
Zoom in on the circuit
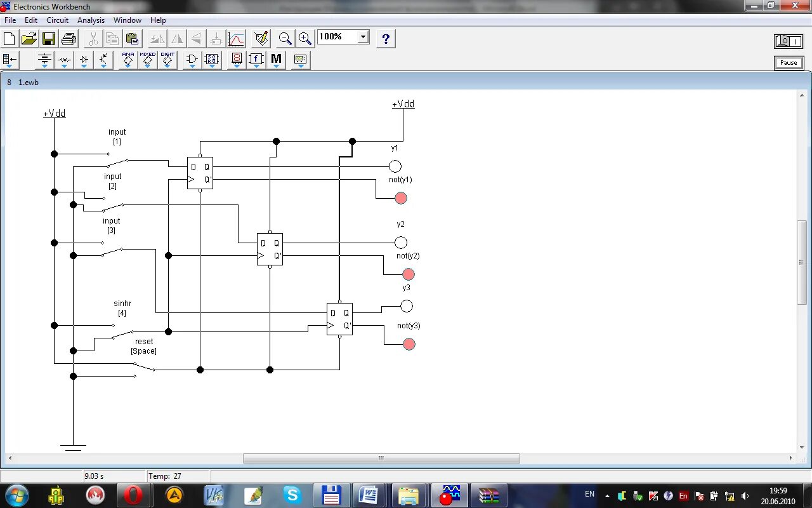click(305, 39)
